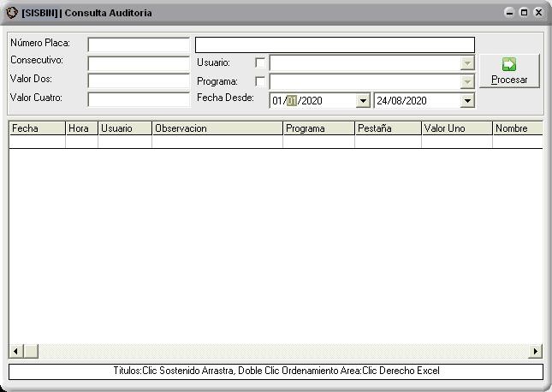Select the Pestaña column header
Viewport: 552px width, 392px height.
coord(388,128)
